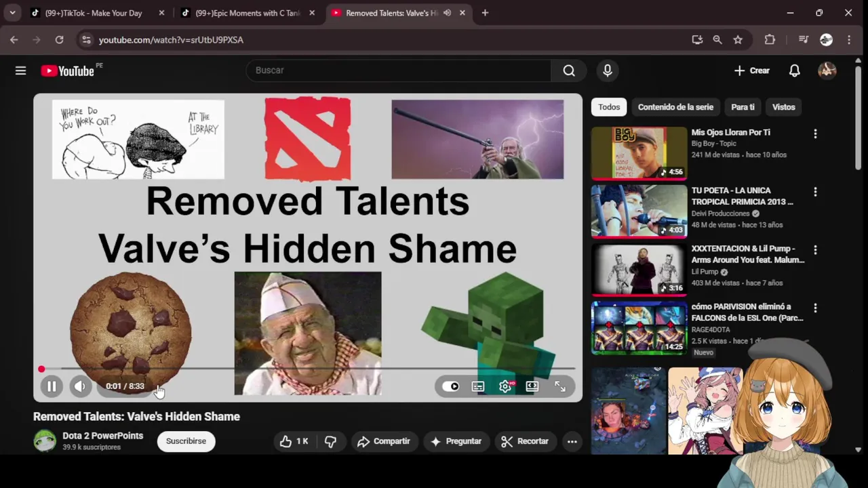Open more actions ellipsis below video
868x488 pixels.
[572, 441]
